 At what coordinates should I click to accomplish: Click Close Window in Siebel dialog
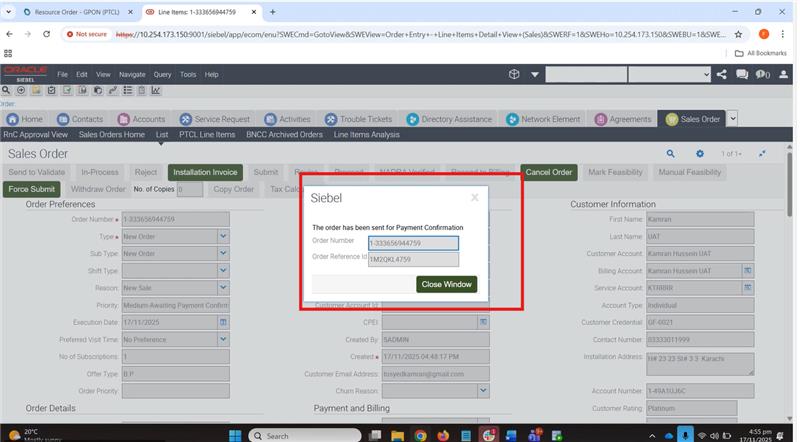pyautogui.click(x=446, y=285)
